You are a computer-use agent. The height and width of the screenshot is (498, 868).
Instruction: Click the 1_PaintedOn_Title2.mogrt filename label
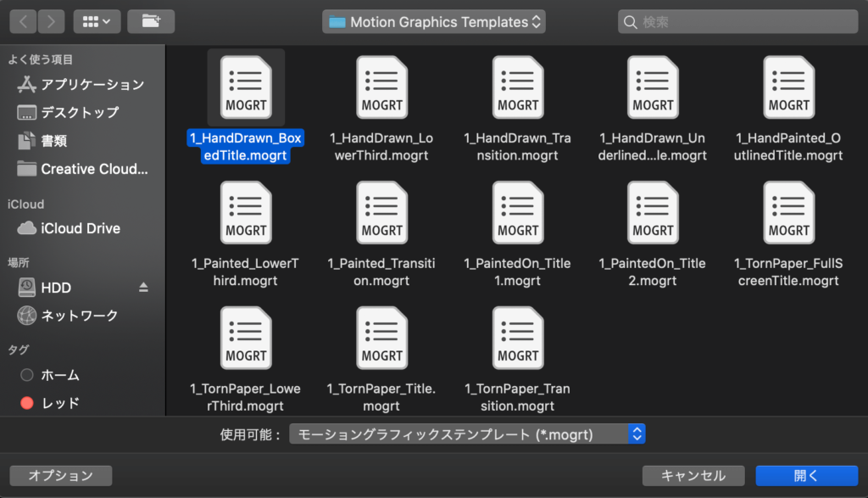point(653,272)
